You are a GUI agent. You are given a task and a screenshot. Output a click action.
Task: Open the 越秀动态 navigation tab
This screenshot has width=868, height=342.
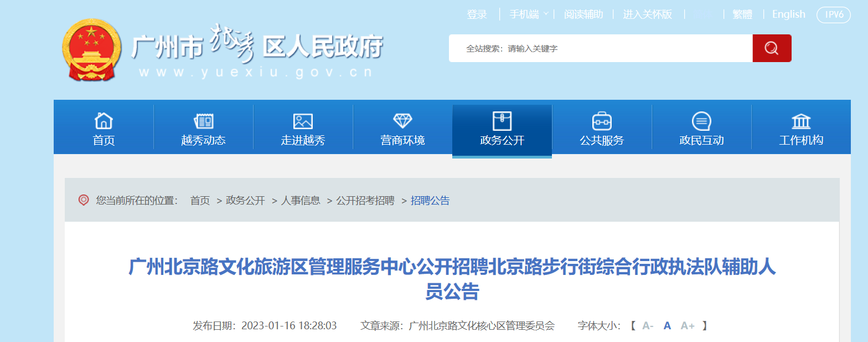203,127
